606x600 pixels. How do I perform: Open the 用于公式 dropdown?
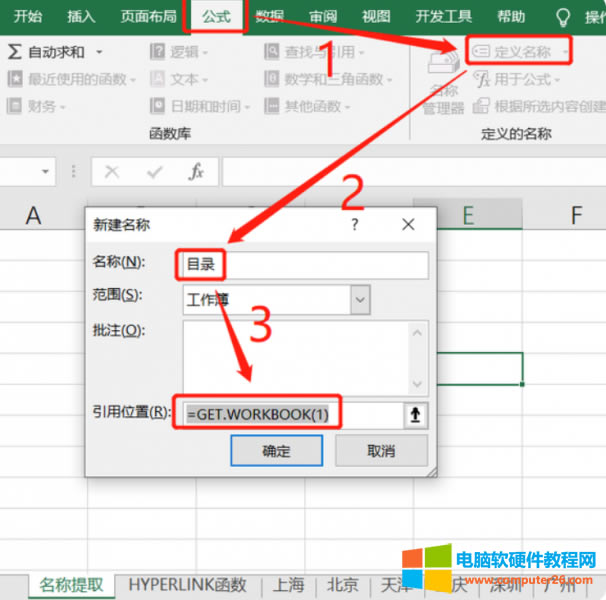click(x=516, y=80)
